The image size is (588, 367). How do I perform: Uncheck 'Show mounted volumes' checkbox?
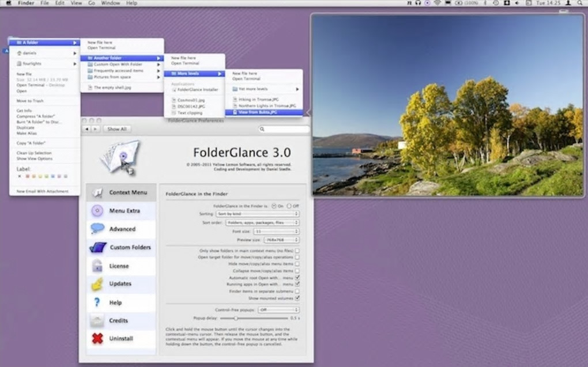297,298
